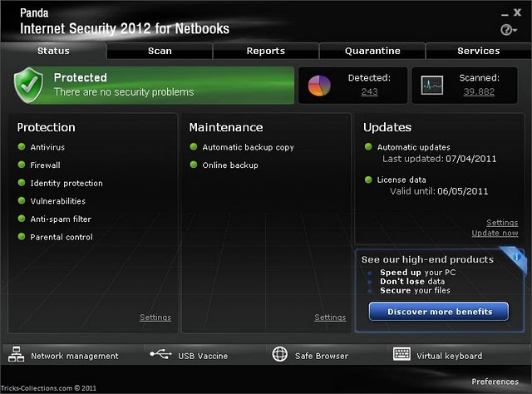The width and height of the screenshot is (532, 394).
Task: Open Settings link in Protection panel
Action: [155, 318]
